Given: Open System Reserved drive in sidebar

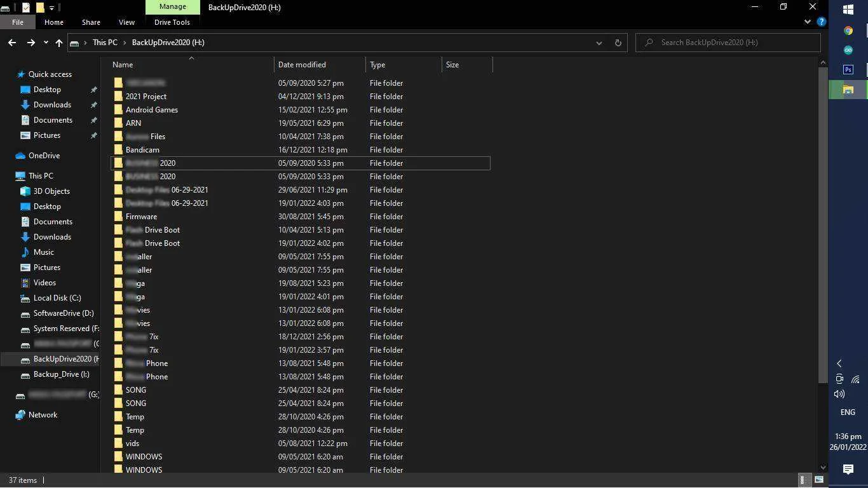Looking at the screenshot, I should pyautogui.click(x=66, y=329).
